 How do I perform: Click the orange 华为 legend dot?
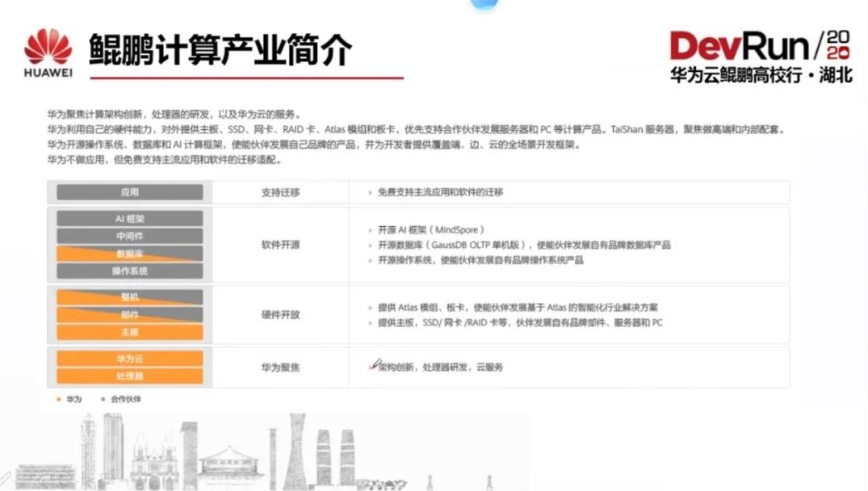click(59, 399)
